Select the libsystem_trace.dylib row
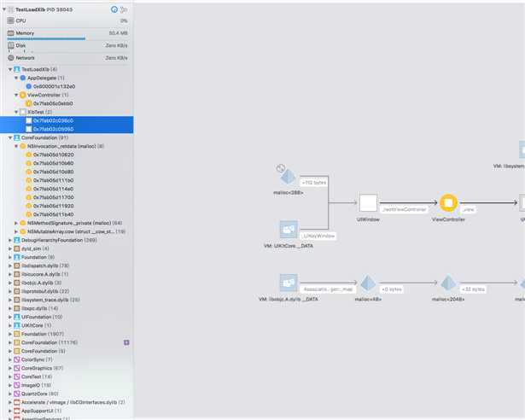 [67, 300]
